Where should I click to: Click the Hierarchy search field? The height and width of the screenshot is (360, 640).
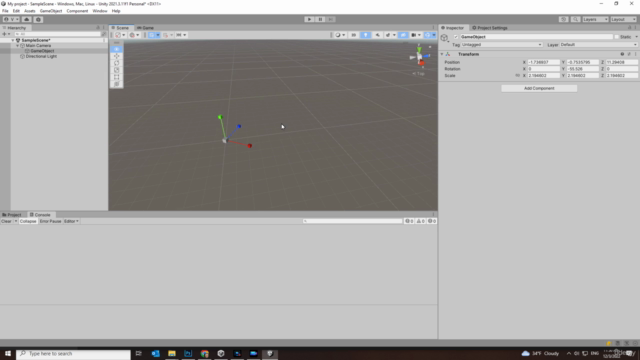57,34
